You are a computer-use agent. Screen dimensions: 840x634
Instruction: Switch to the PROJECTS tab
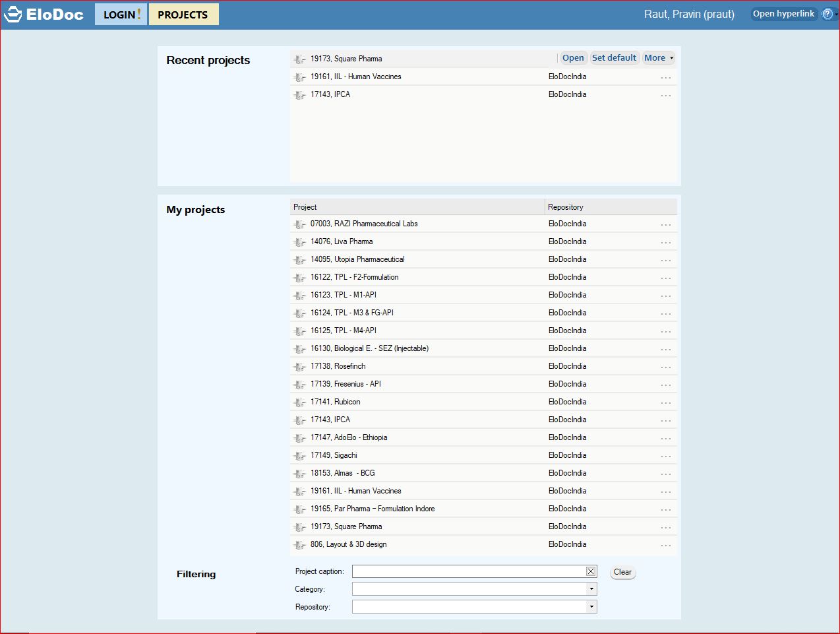(183, 15)
